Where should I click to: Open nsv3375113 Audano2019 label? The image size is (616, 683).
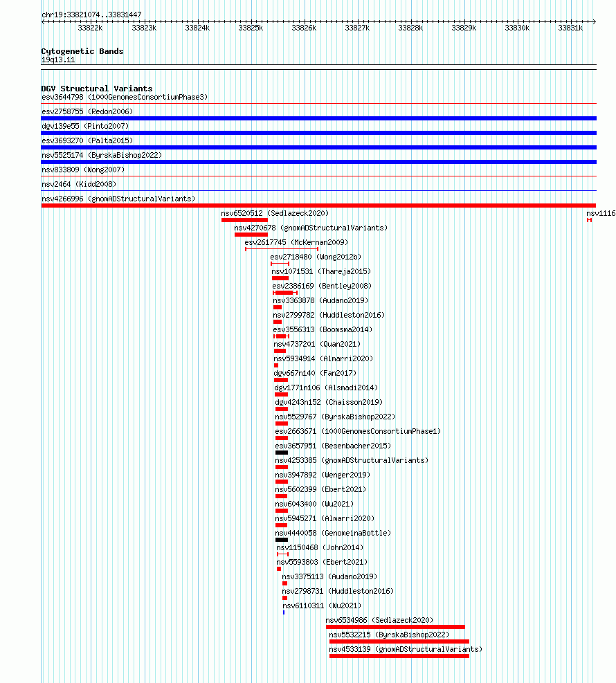pyautogui.click(x=329, y=576)
